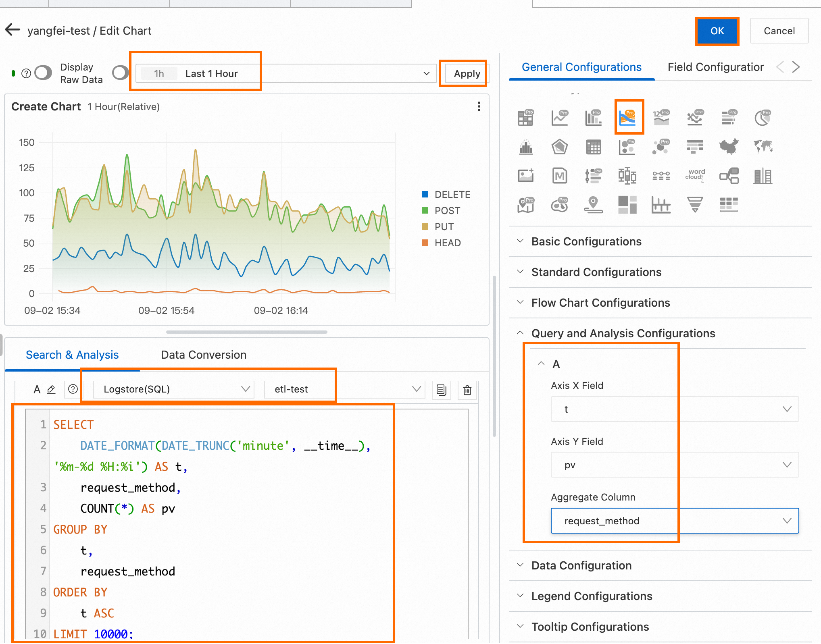This screenshot has width=821, height=644.
Task: Copy query statement A using copy icon
Action: pyautogui.click(x=442, y=390)
